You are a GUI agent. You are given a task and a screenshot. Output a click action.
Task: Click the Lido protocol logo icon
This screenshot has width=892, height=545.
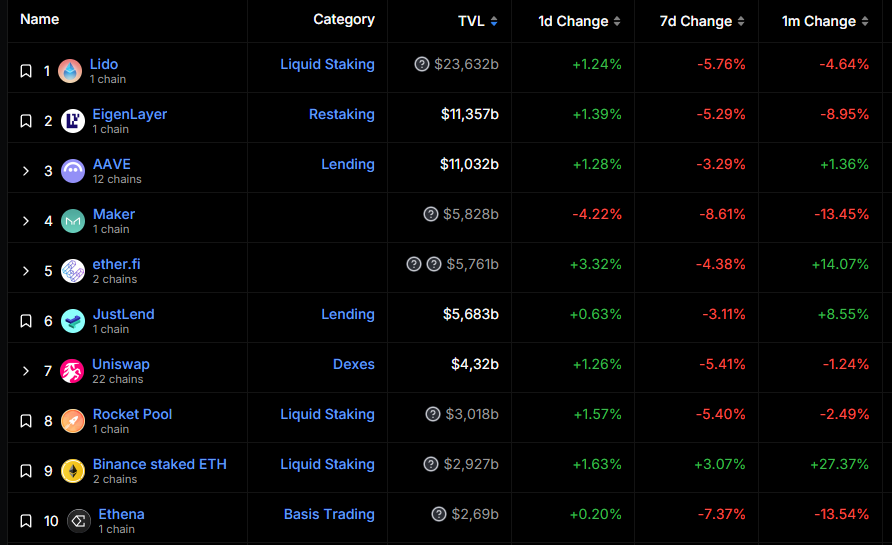(69, 71)
